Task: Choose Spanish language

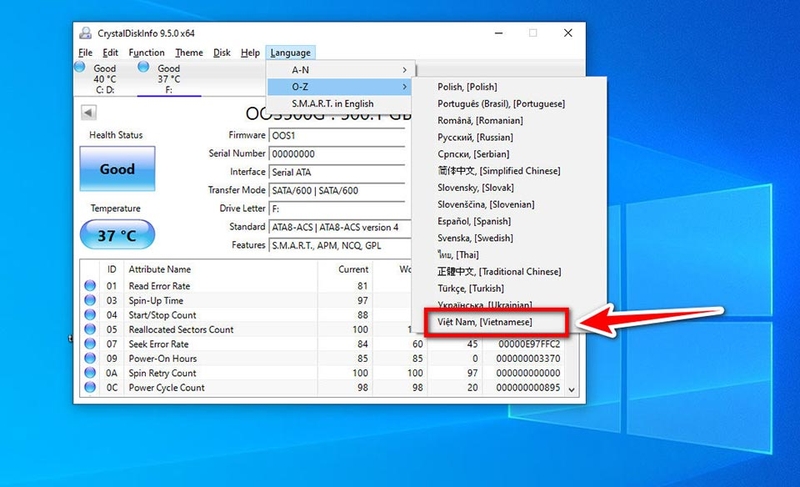Action: coord(509,221)
